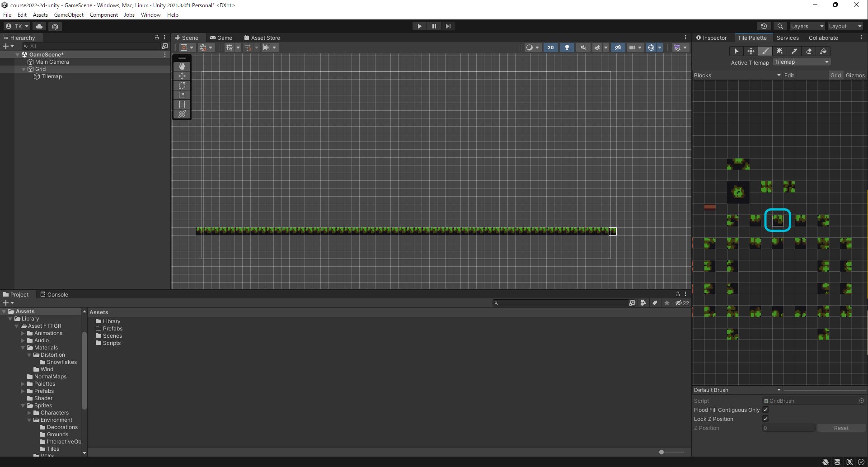Screen dimensions: 868x467
Task: Activate the Scene view Hand tool
Action: pos(182,66)
